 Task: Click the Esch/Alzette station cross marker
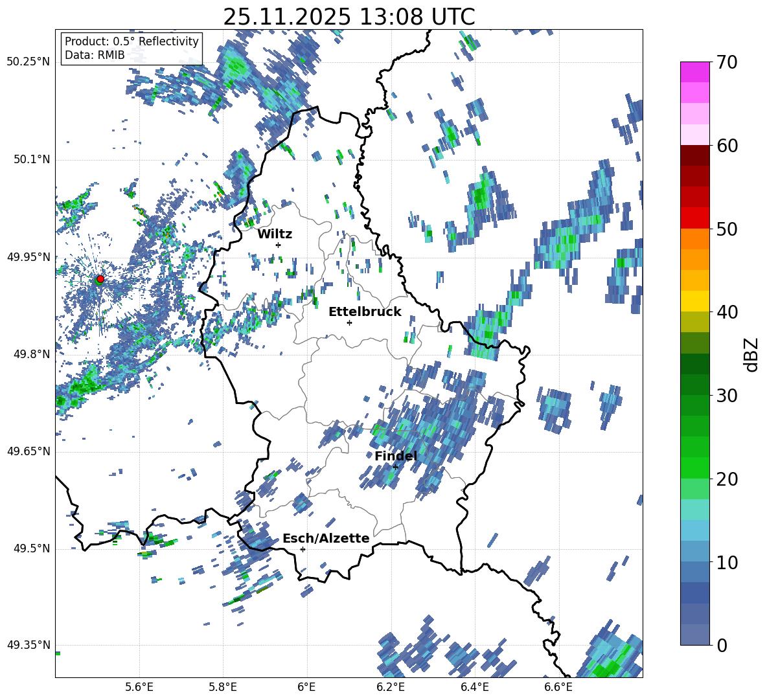[x=303, y=549]
